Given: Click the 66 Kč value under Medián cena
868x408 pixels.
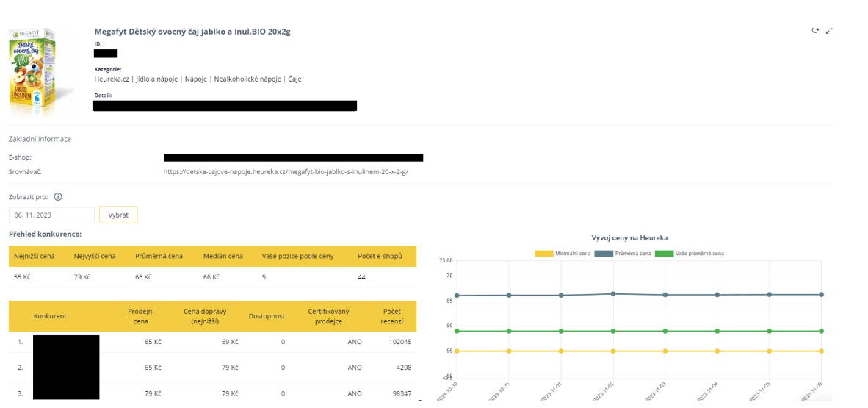Looking at the screenshot, I should pyautogui.click(x=211, y=276).
